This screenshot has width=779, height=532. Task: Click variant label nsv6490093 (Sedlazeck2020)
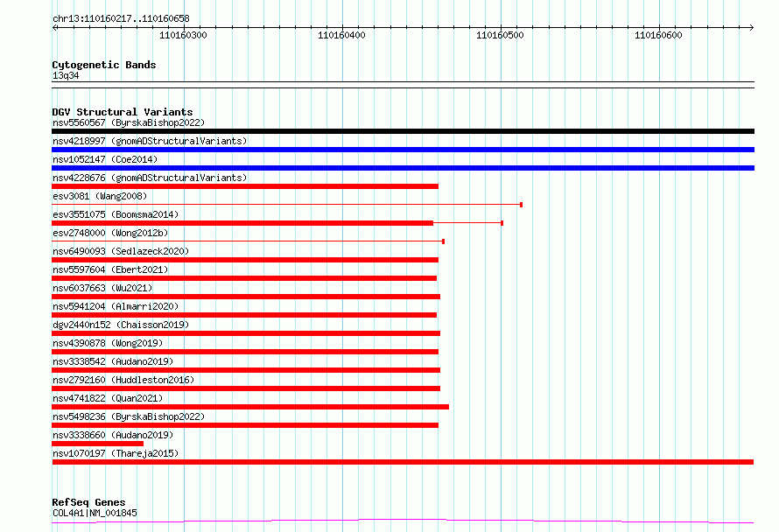click(x=121, y=251)
